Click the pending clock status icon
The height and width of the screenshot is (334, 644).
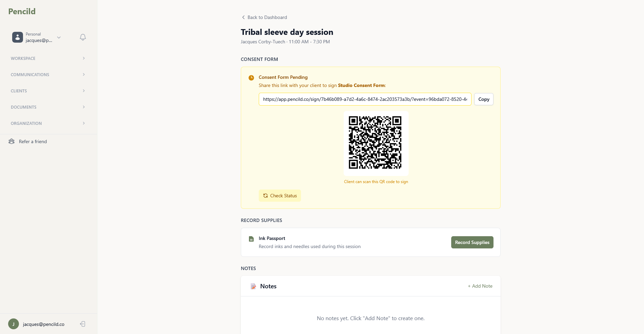[x=251, y=78]
